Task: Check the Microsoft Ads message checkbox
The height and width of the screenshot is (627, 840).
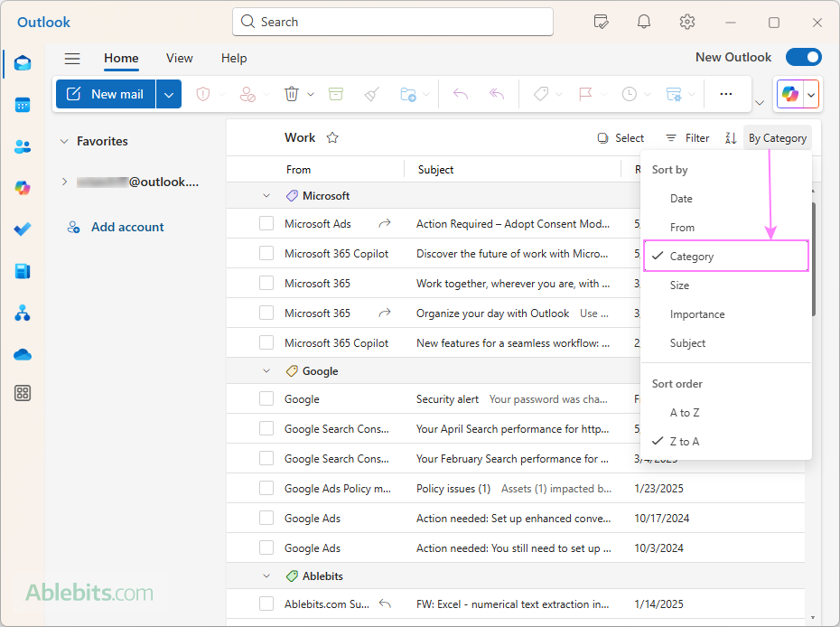Action: pos(266,223)
